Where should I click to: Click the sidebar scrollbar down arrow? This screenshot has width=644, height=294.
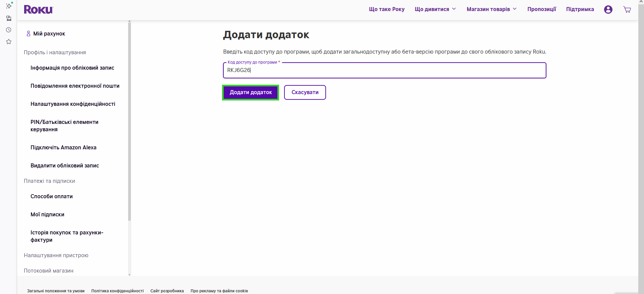pyautogui.click(x=129, y=274)
